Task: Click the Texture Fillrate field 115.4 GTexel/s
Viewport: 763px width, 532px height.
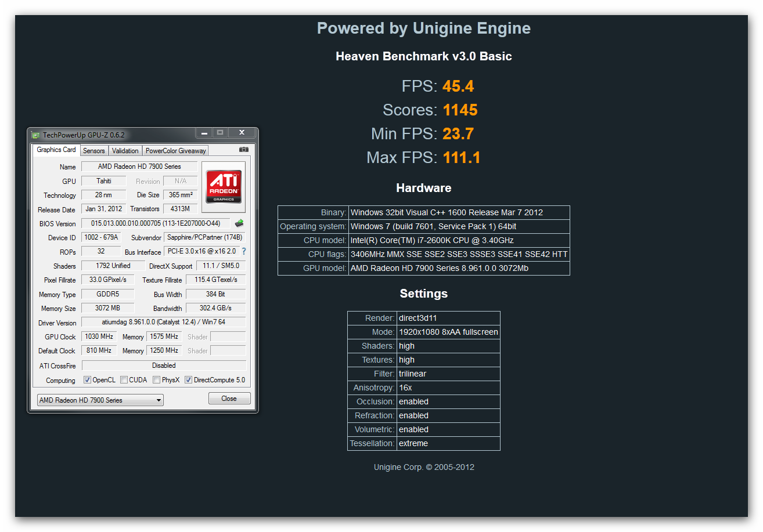Action: point(216,280)
